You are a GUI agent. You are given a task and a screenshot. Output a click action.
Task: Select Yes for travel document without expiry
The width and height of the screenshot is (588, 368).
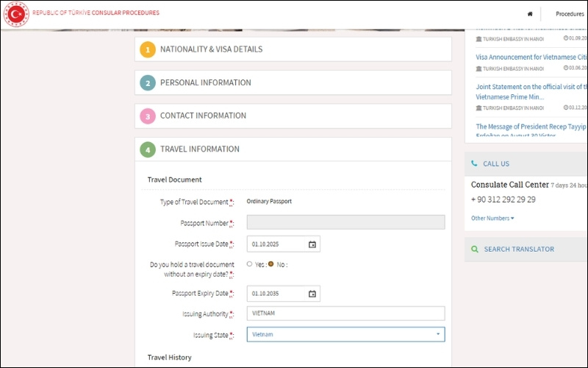click(250, 263)
